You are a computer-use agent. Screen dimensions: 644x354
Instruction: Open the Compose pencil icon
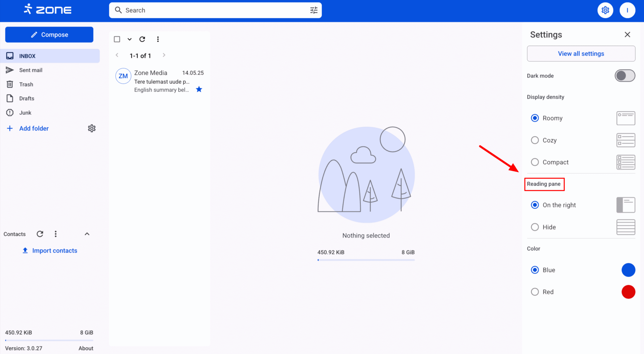(x=34, y=35)
